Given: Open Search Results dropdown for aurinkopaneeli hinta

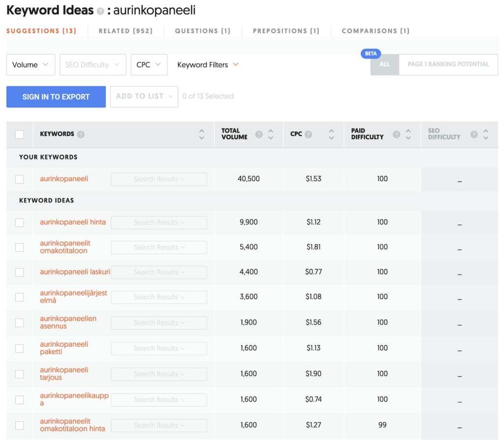Looking at the screenshot, I should point(159,222).
